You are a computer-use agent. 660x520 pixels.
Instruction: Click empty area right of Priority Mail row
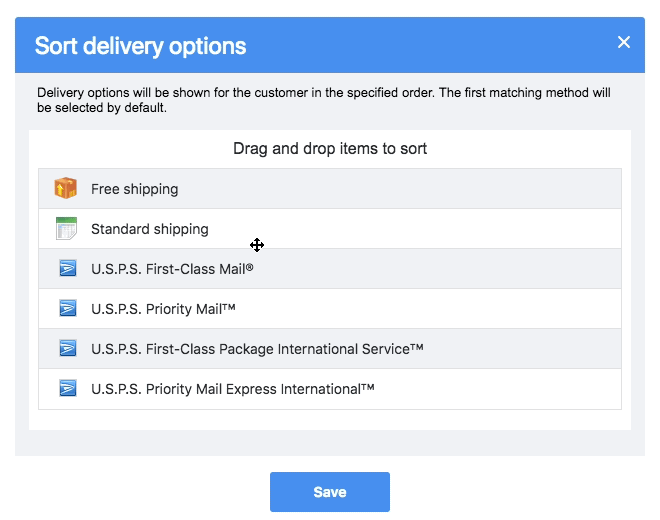point(450,309)
